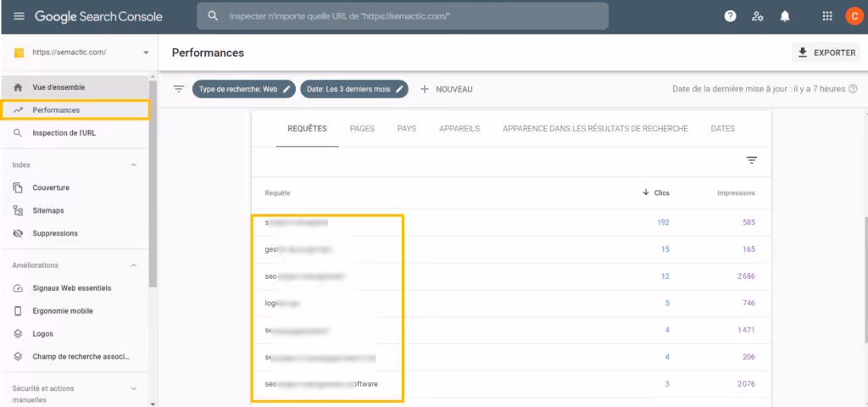Click the Couverture pages icon
Viewport: 868px width, 407px height.
click(18, 187)
